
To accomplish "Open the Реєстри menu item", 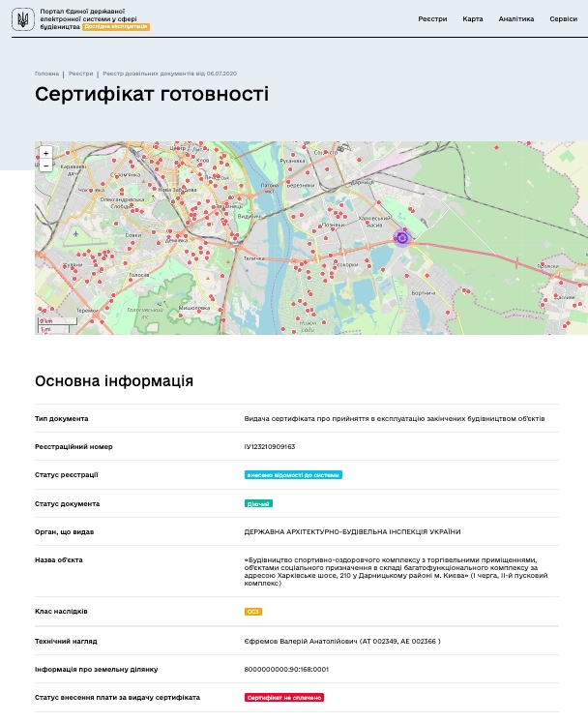I will point(432,19).
